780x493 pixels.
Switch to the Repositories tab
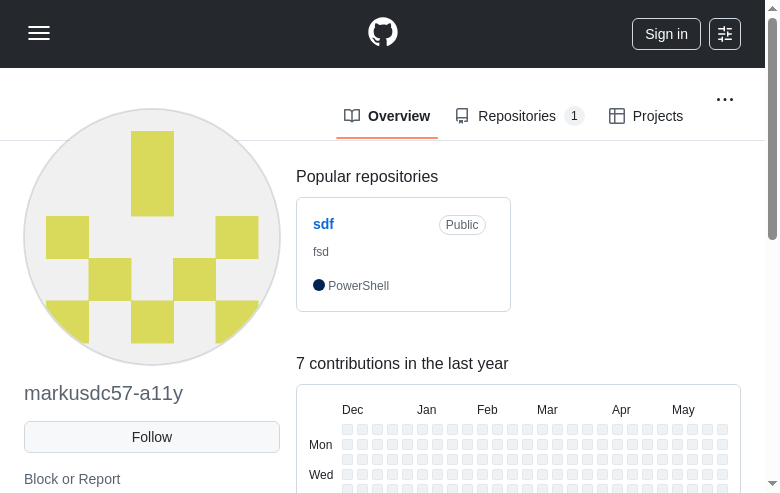(x=517, y=116)
